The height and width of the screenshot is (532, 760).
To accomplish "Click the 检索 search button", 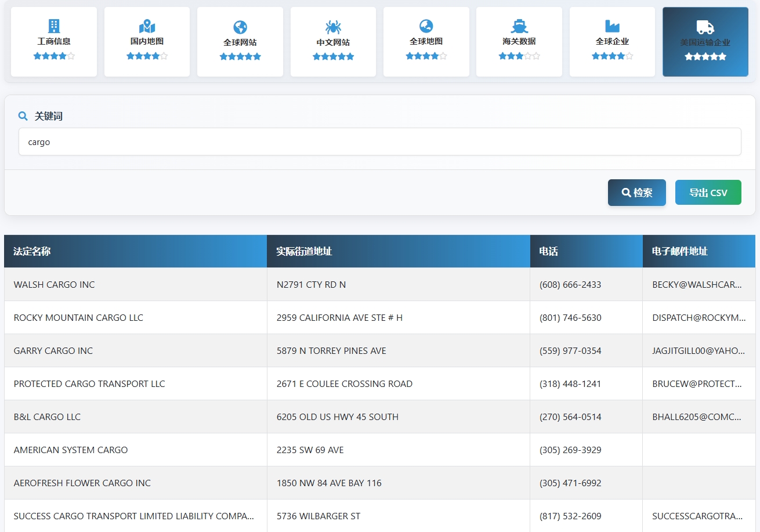I will [x=637, y=193].
